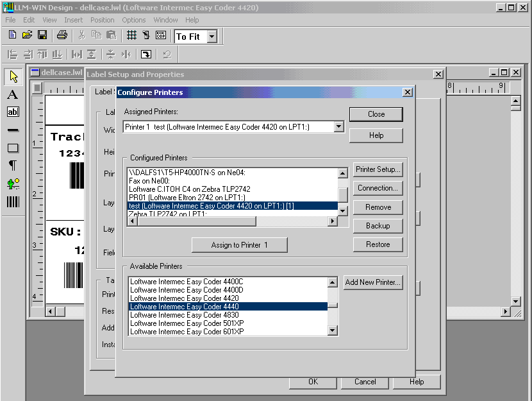Viewport: 532px width, 401px height.
Task: Click the 'Assign to Printer 1' button
Action: [239, 245]
